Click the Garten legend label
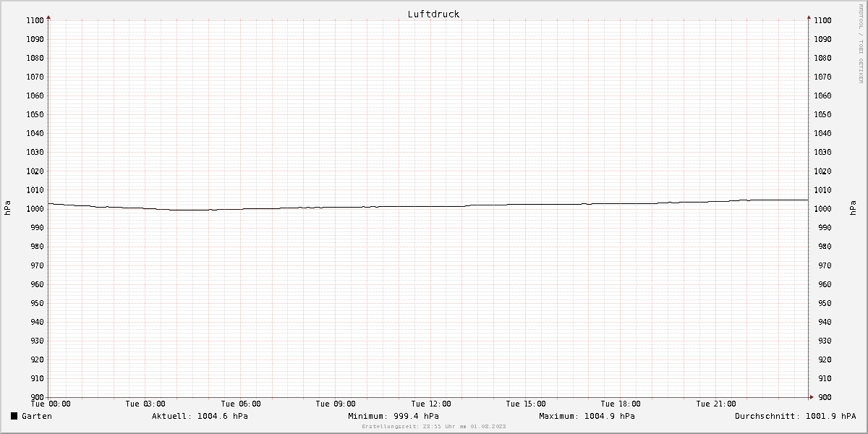Viewport: 868px width, 434px height. 37,416
